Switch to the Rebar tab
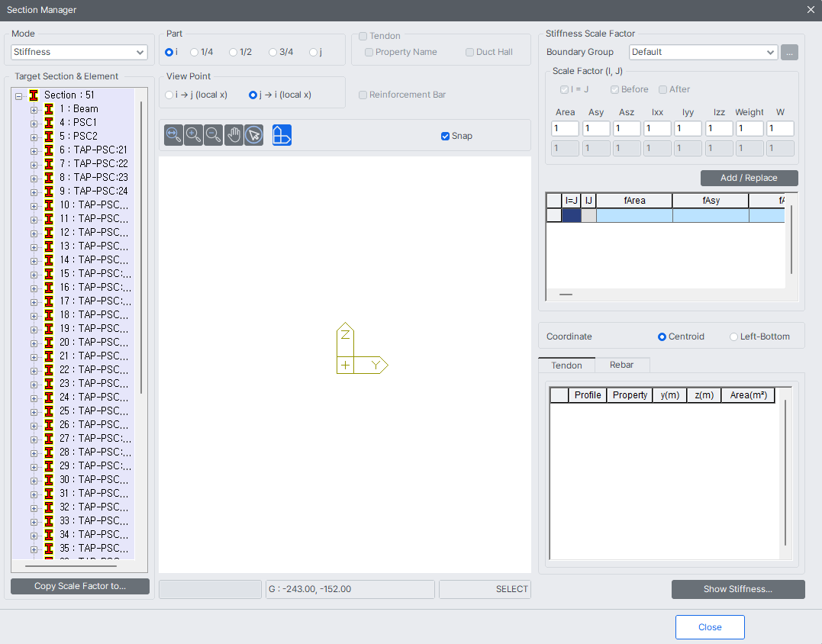The image size is (822, 644). (621, 365)
